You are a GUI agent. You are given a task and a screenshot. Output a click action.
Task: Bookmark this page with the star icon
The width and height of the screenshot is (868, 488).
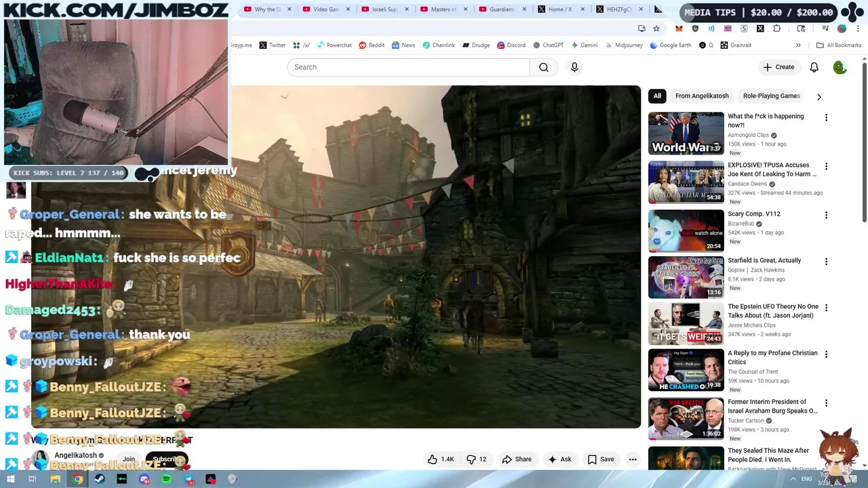pyautogui.click(x=656, y=28)
